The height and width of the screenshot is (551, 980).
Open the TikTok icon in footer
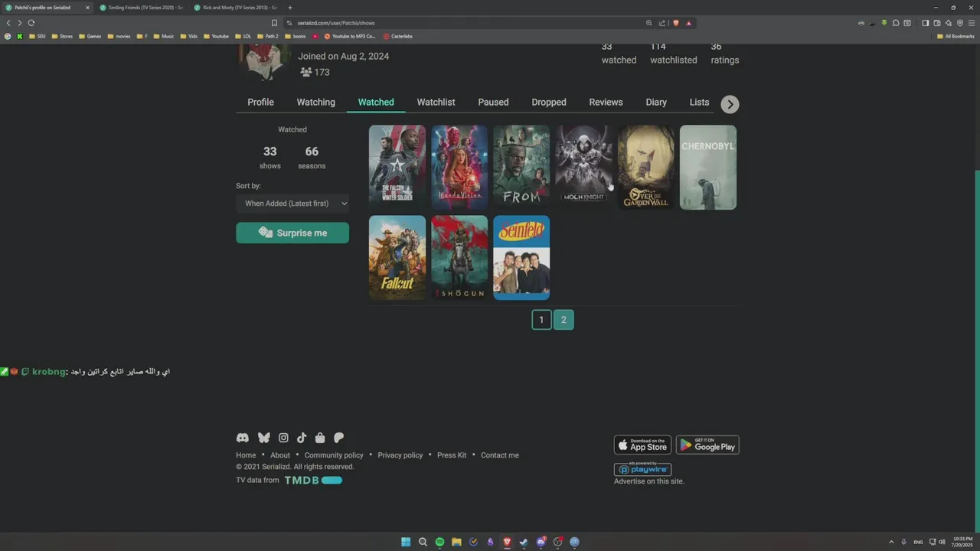coord(302,438)
